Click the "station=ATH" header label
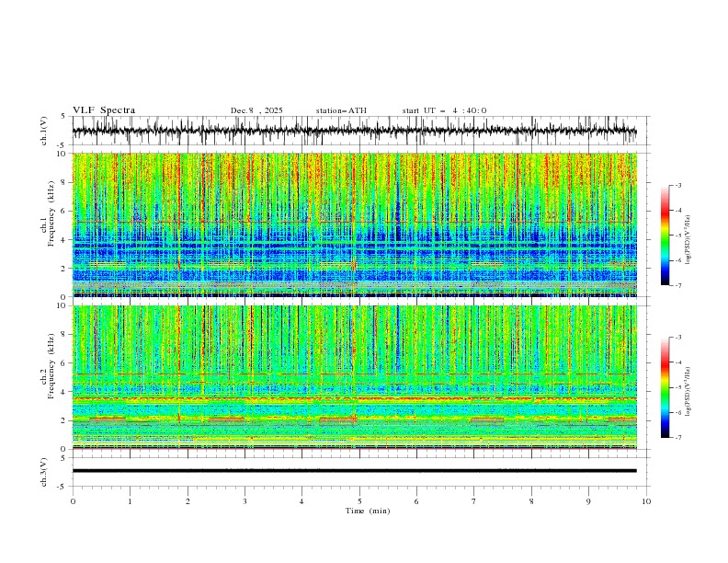728x563 pixels. (x=341, y=110)
